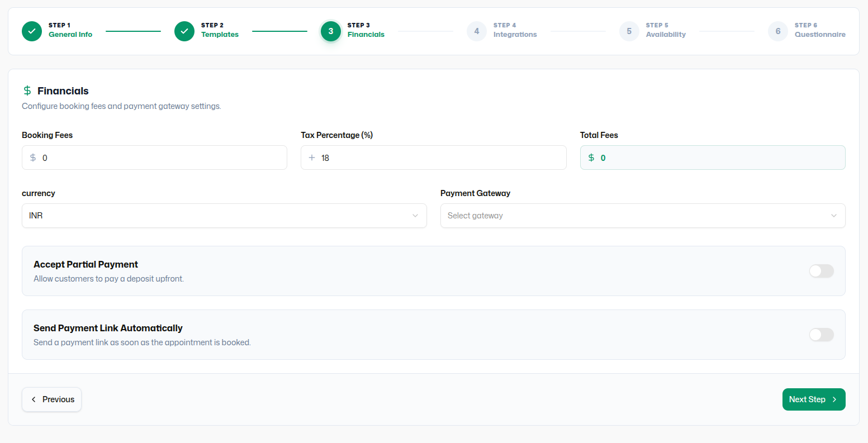The width and height of the screenshot is (868, 443).
Task: Click the Financials section heading
Action: point(63,90)
